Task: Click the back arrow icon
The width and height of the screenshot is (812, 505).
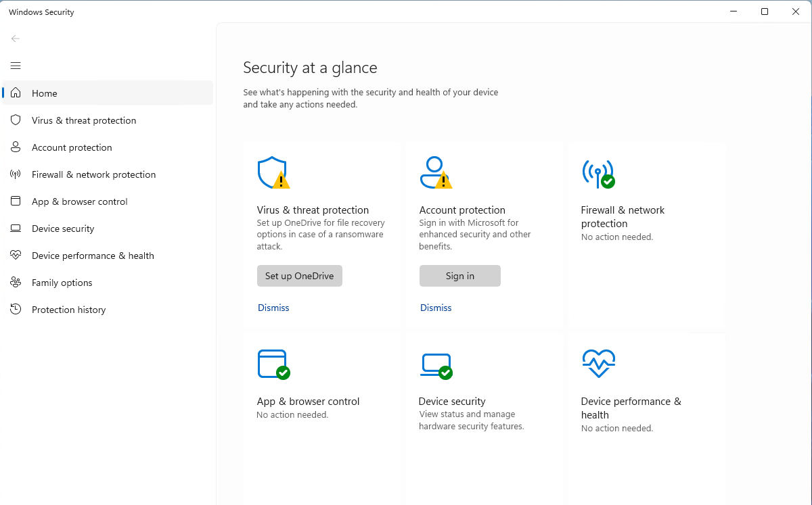Action: click(x=16, y=39)
